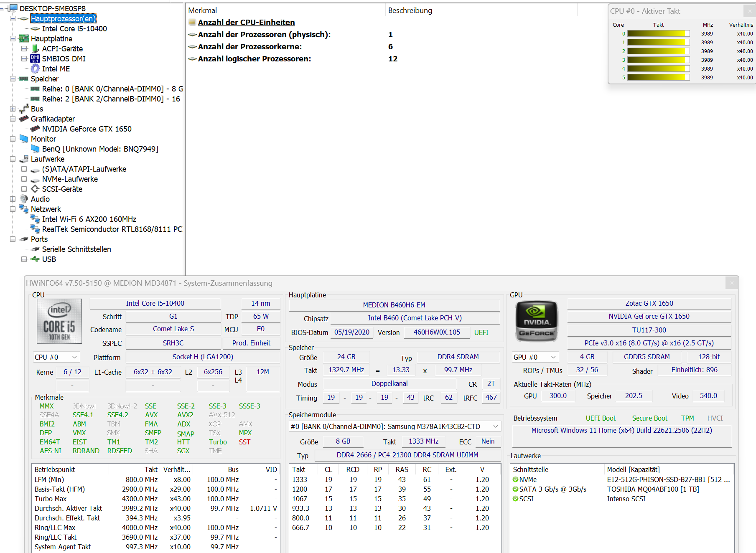
Task: Click the Zotac GTX 1650 GPU field
Action: (x=649, y=304)
